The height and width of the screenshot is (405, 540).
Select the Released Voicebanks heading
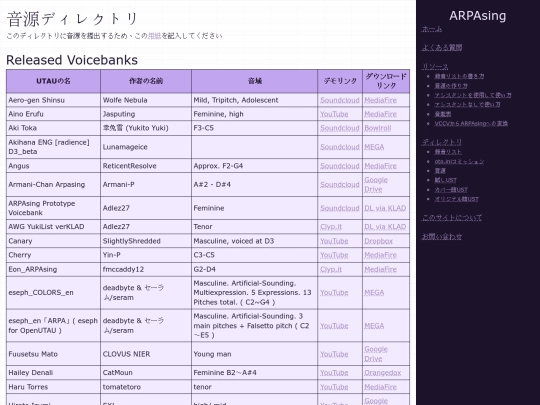coord(72,60)
